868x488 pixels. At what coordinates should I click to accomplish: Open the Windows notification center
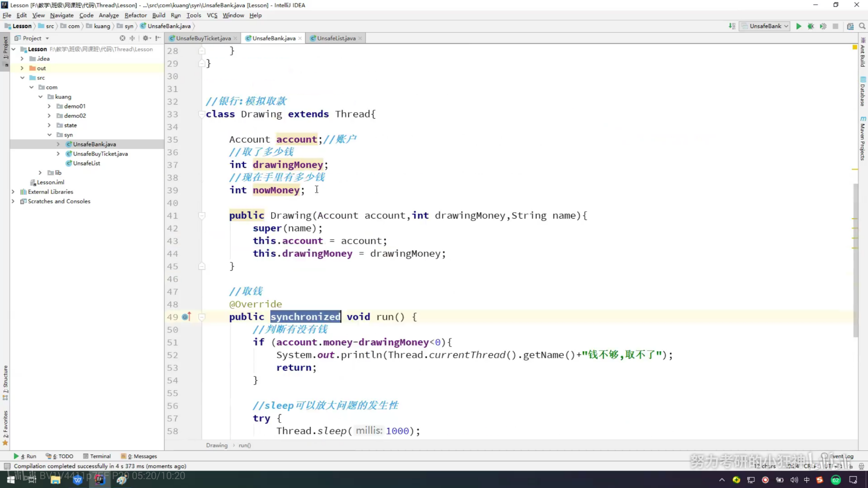[x=853, y=480]
